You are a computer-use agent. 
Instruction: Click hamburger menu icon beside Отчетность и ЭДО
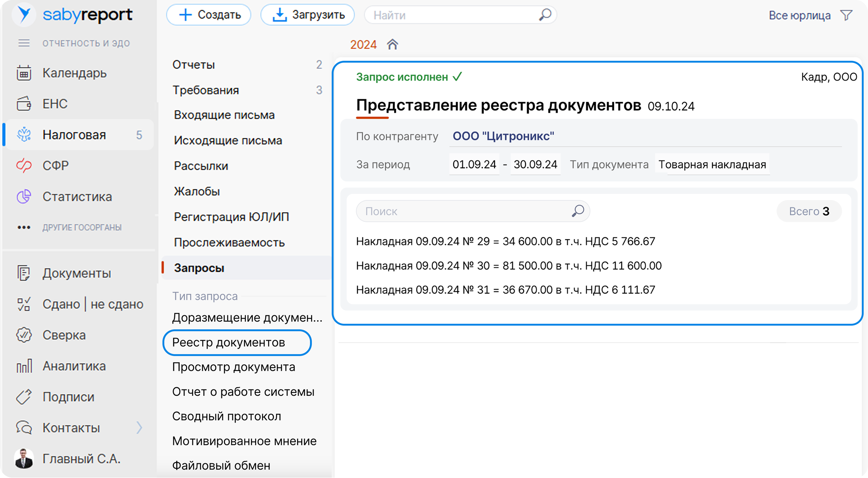[24, 43]
